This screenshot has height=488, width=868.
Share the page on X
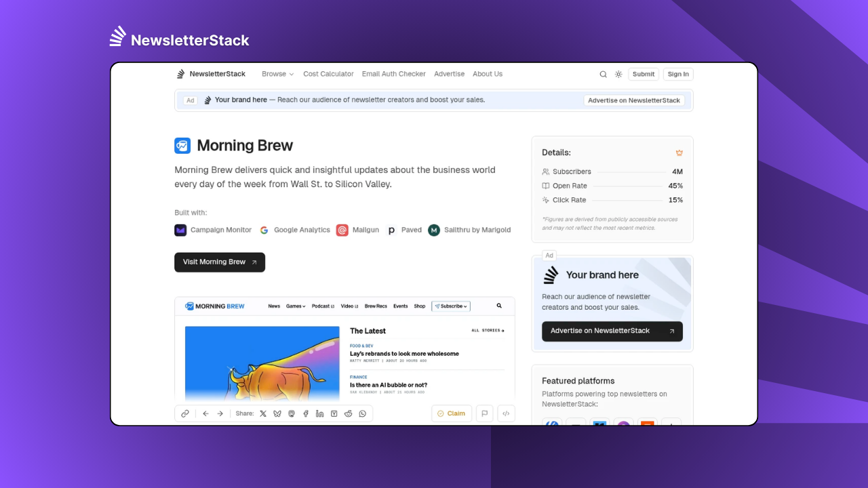[x=263, y=413]
